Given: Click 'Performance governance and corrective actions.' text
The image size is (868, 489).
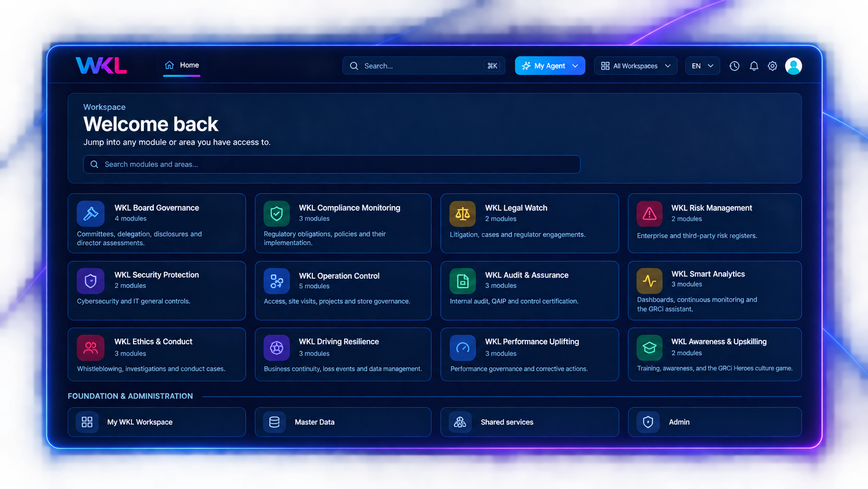Looking at the screenshot, I should pyautogui.click(x=519, y=369).
